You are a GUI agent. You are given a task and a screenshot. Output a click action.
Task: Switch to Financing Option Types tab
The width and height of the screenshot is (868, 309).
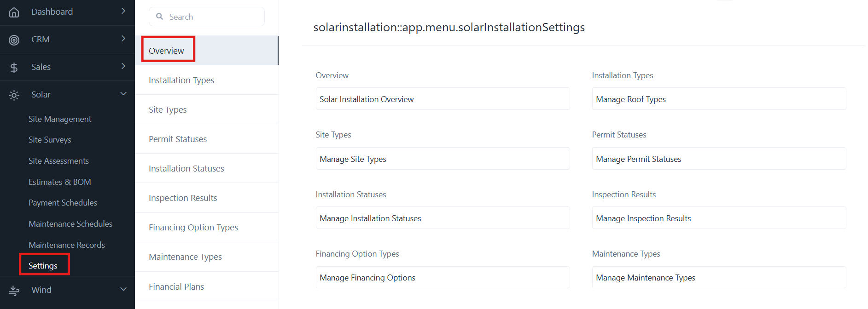[193, 227]
